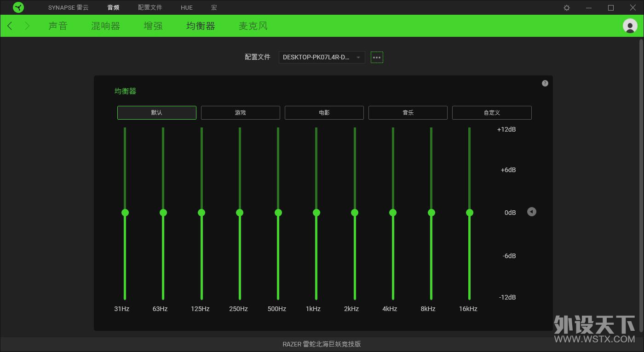Viewport: 644px width, 352px height.
Task: Open settings gear icon in title bar
Action: point(567,8)
